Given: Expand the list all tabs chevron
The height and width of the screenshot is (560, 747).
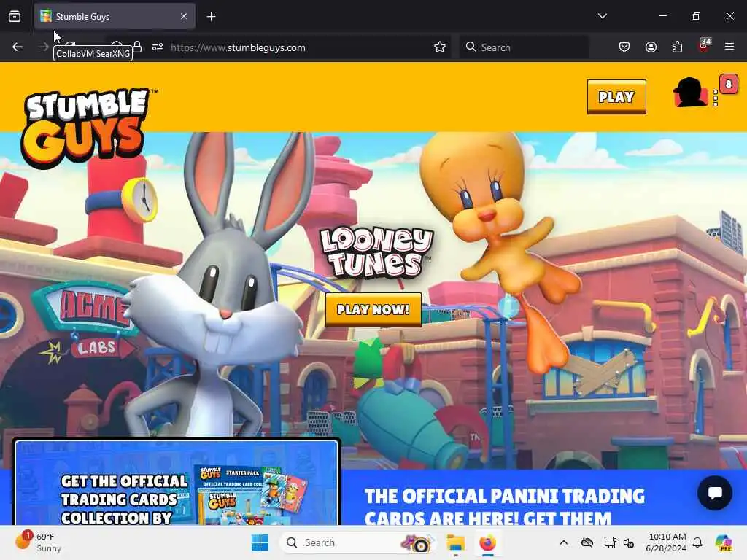Looking at the screenshot, I should [602, 16].
